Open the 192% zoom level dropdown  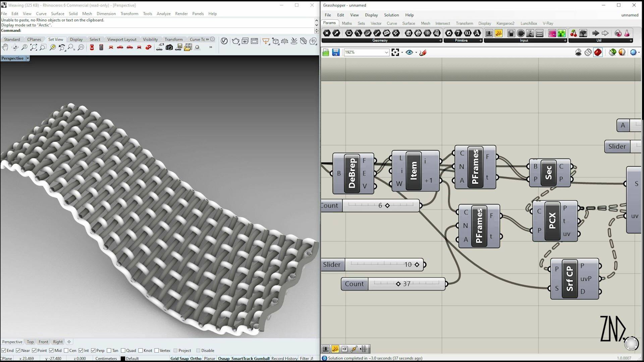pos(386,52)
